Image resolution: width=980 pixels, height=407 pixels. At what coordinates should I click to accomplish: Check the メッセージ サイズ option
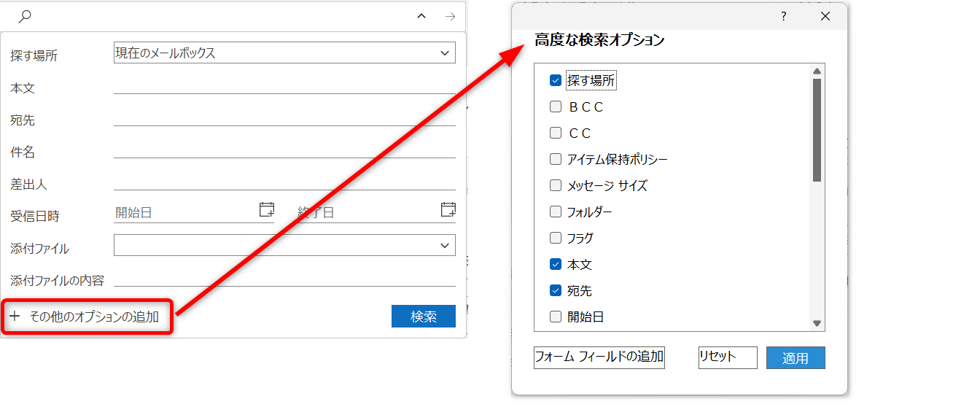(556, 185)
